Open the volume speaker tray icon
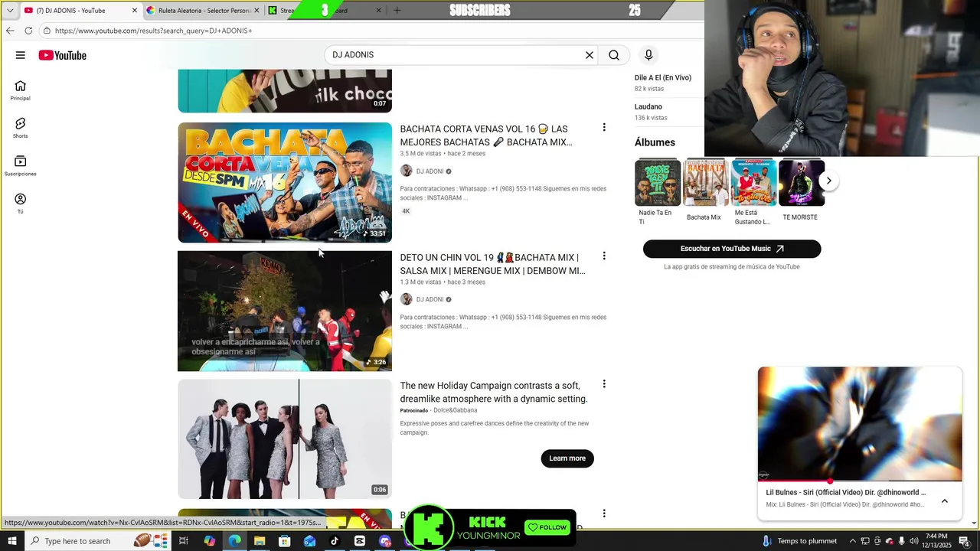Screen dimensions: 980x551 [x=913, y=541]
